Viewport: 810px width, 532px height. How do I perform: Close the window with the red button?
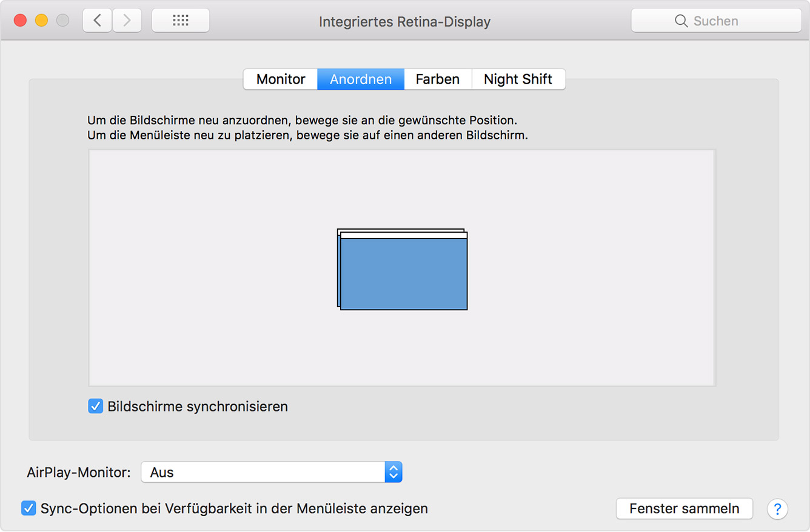(x=21, y=21)
